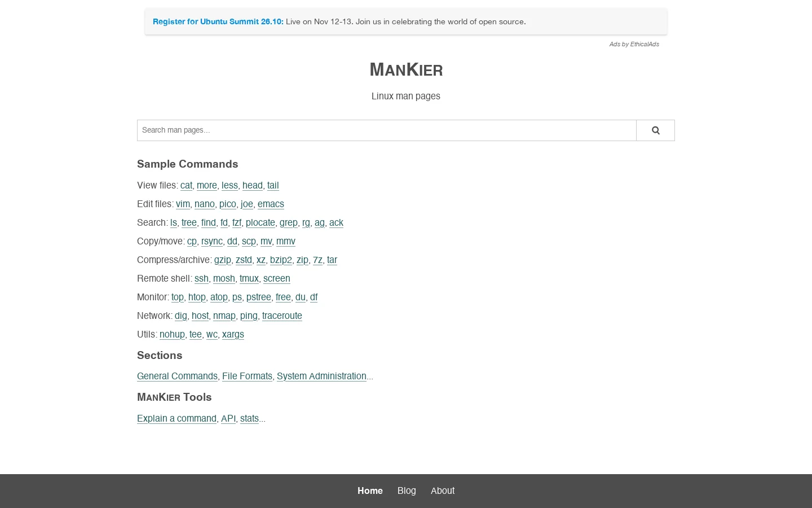
Task: Open the Ads by EthicalAds link
Action: click(x=634, y=44)
